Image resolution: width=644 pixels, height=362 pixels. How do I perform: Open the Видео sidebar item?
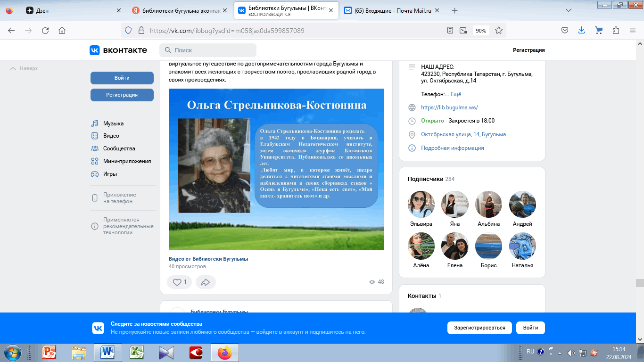pos(105,136)
